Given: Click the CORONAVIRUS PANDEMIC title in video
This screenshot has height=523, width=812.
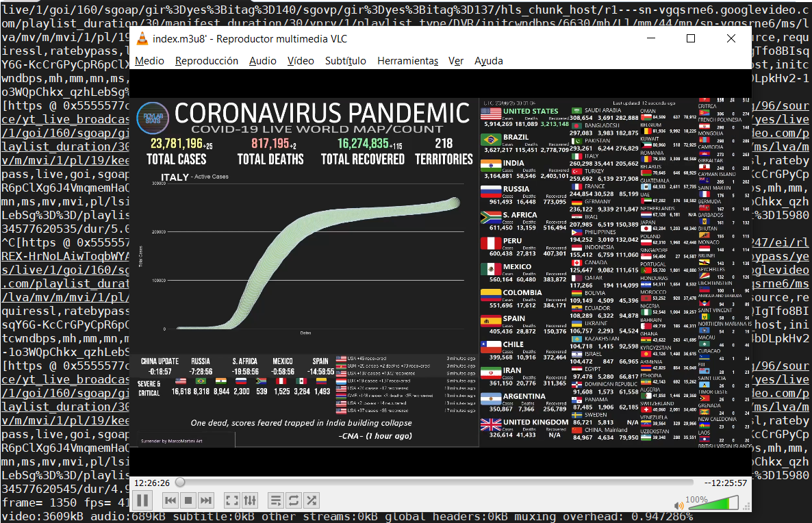Looking at the screenshot, I should click(322, 113).
